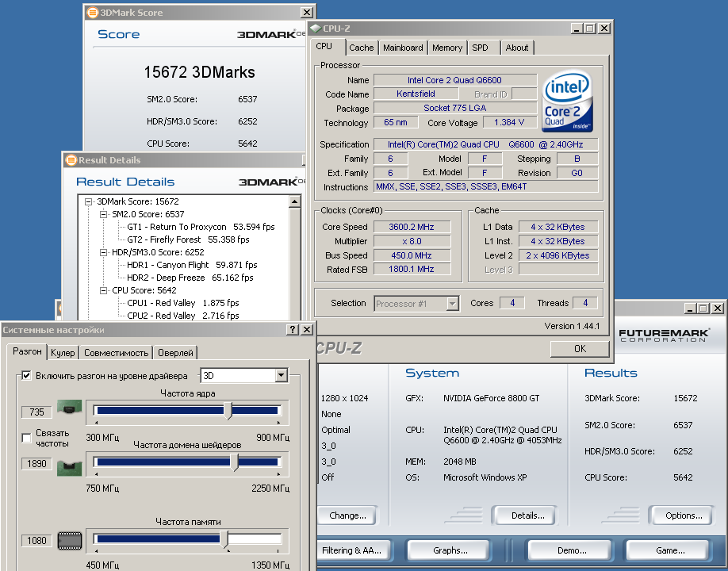
Task: Click the Core Voltage value 1.384 V
Action: click(x=509, y=123)
